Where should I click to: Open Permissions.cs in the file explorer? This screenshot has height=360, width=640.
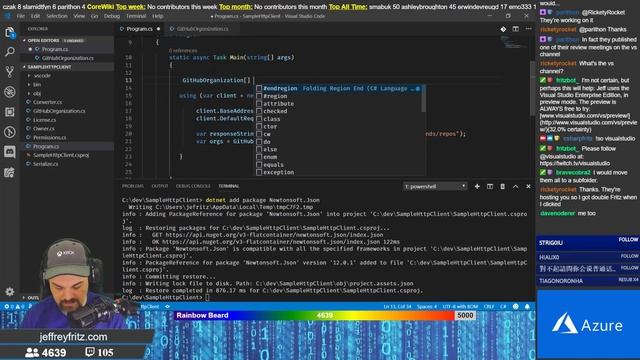(x=49, y=138)
